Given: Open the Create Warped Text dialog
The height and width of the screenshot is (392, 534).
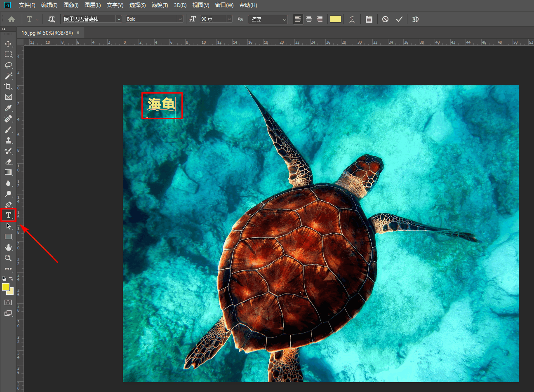Looking at the screenshot, I should 352,19.
